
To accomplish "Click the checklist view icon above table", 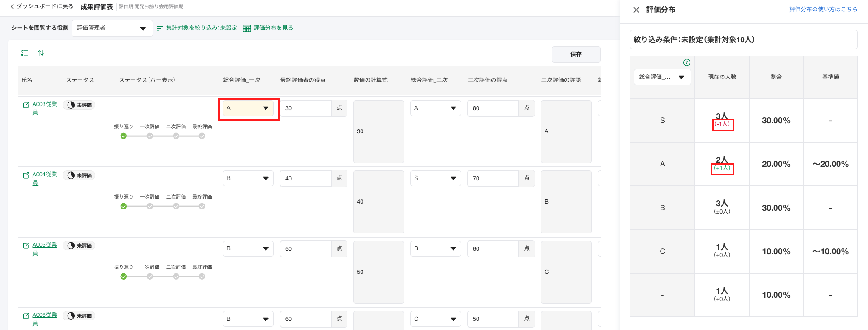I will pos(24,53).
